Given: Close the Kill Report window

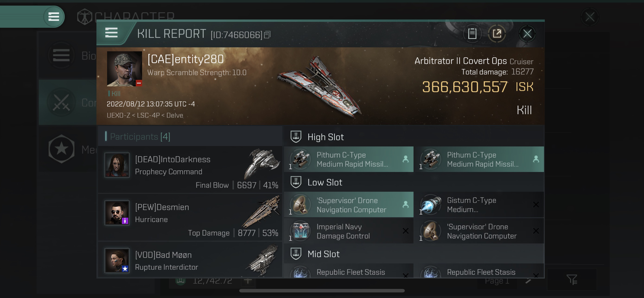Looking at the screenshot, I should tap(527, 33).
